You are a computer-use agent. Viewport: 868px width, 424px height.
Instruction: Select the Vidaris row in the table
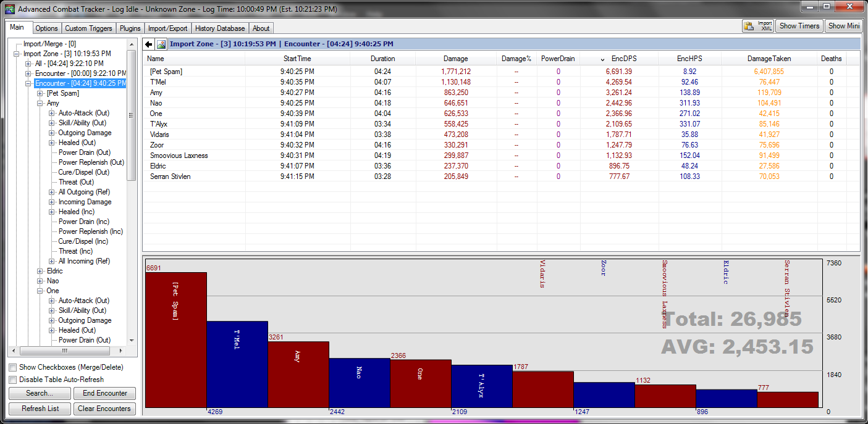point(159,134)
